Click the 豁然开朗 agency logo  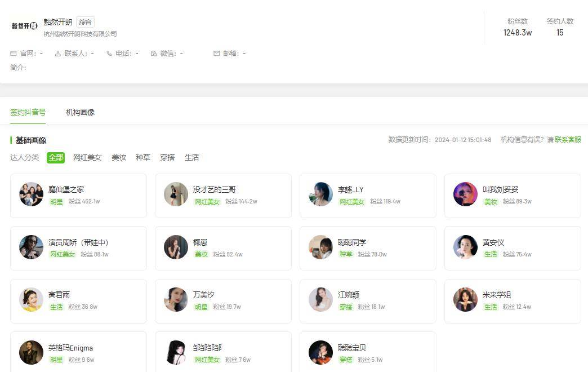[x=24, y=26]
